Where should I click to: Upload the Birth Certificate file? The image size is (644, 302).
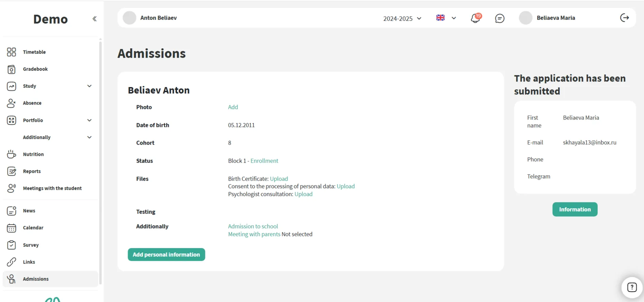coord(279,179)
